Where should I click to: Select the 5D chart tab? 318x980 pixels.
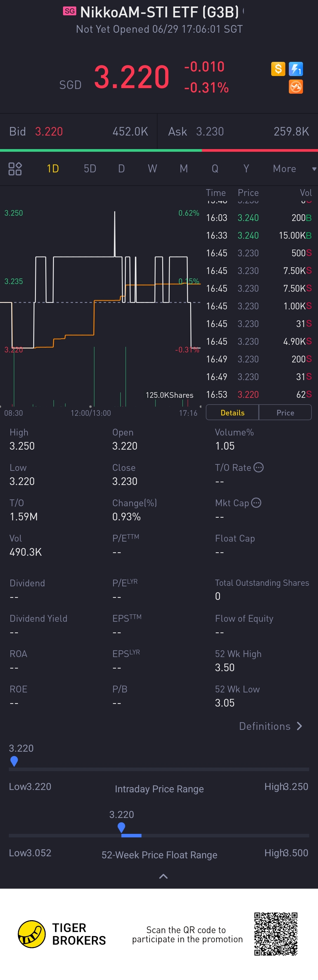90,169
